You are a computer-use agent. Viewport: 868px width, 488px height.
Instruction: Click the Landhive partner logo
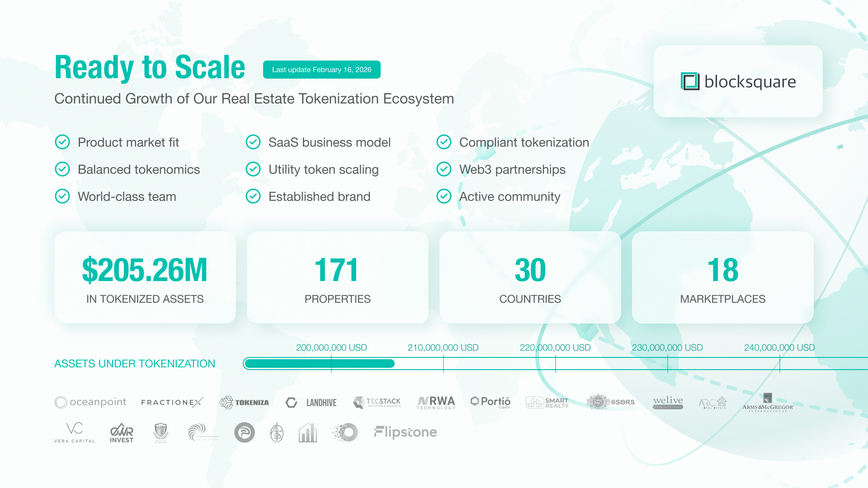311,402
